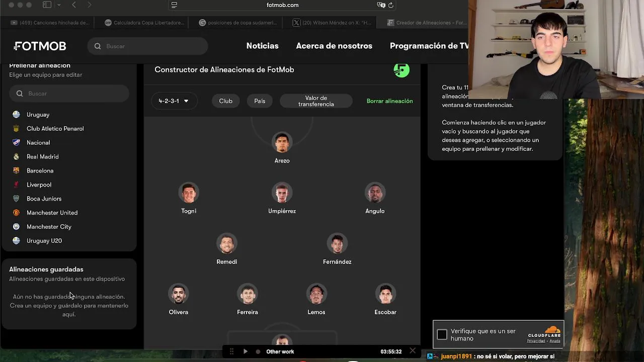The image size is (644, 362).
Task: Select Arezo player photo
Action: pos(282,142)
